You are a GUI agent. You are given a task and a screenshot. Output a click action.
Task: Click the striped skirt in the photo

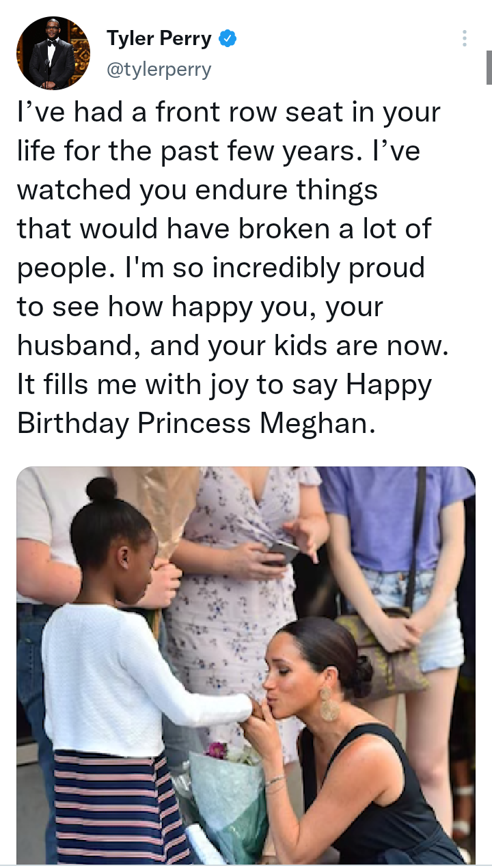pyautogui.click(x=116, y=806)
